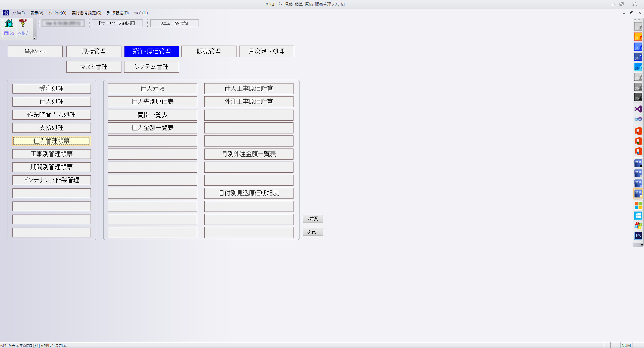The image size is (644, 348).
Task: Collapse the side launcher bar arrow
Action: click(x=641, y=245)
